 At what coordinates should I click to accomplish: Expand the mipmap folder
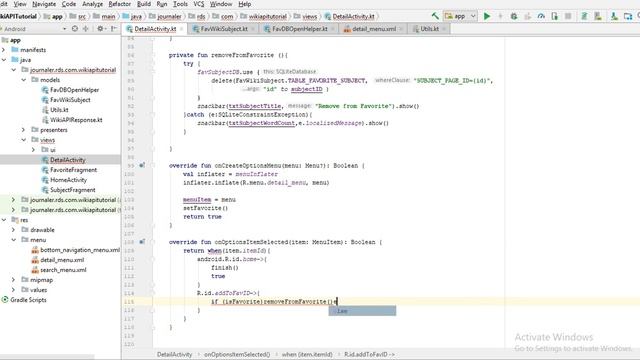(13, 280)
